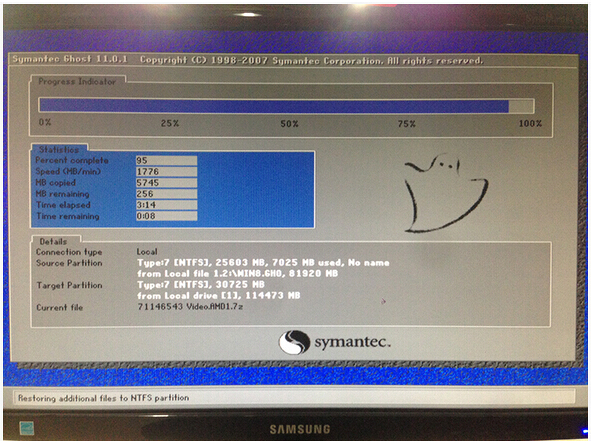The height and width of the screenshot is (443, 591).
Task: Click the 0% progress label
Action: click(44, 122)
